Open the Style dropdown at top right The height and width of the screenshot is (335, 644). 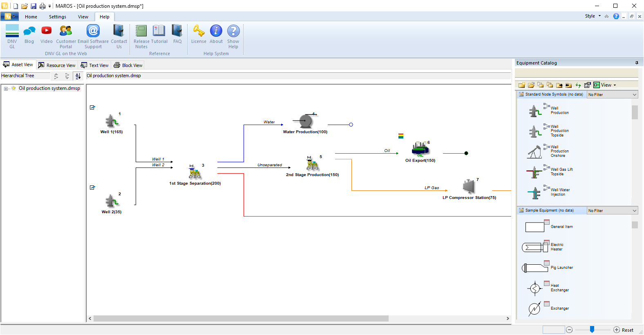[x=593, y=16]
